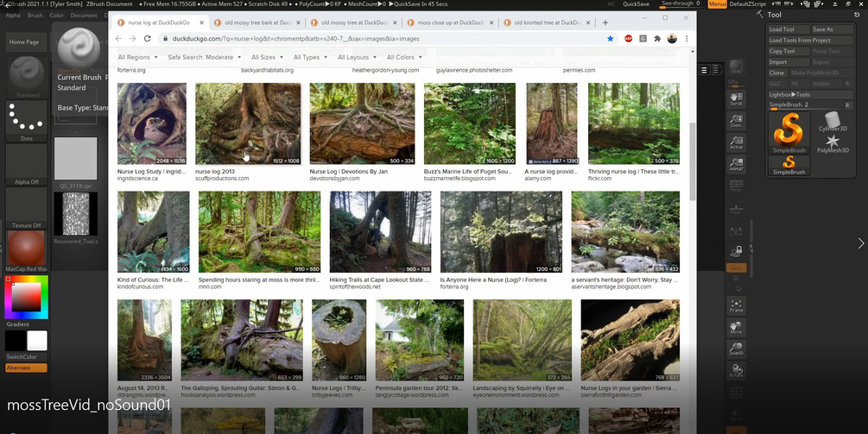
Task: Click the ZBrush QuickSave button
Action: click(636, 3)
